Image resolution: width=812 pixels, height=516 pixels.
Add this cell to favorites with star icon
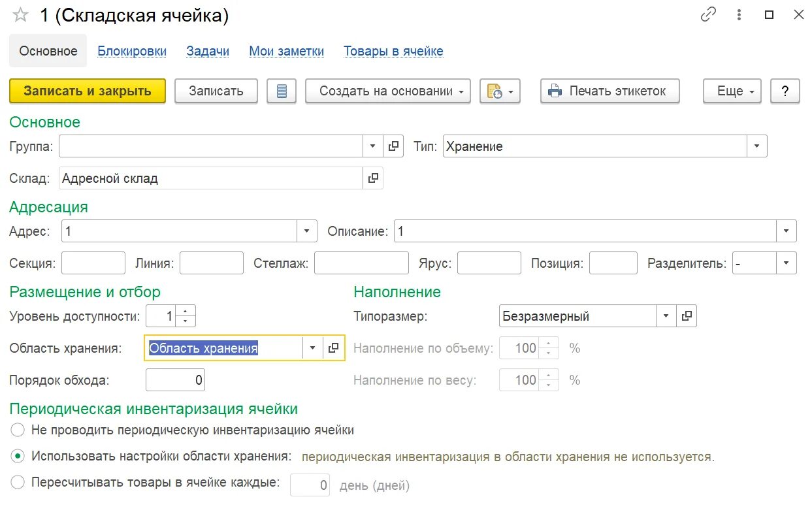(20, 16)
